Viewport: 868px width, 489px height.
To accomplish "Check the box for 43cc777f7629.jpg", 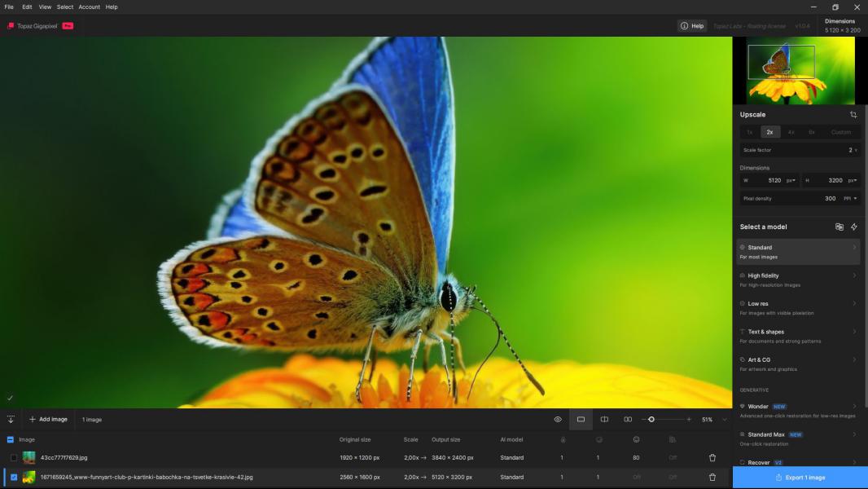I will (x=14, y=458).
